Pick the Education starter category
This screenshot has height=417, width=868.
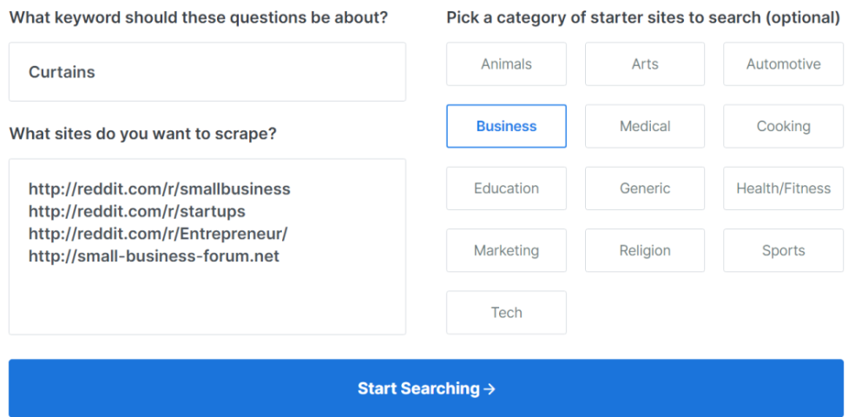pyautogui.click(x=506, y=189)
